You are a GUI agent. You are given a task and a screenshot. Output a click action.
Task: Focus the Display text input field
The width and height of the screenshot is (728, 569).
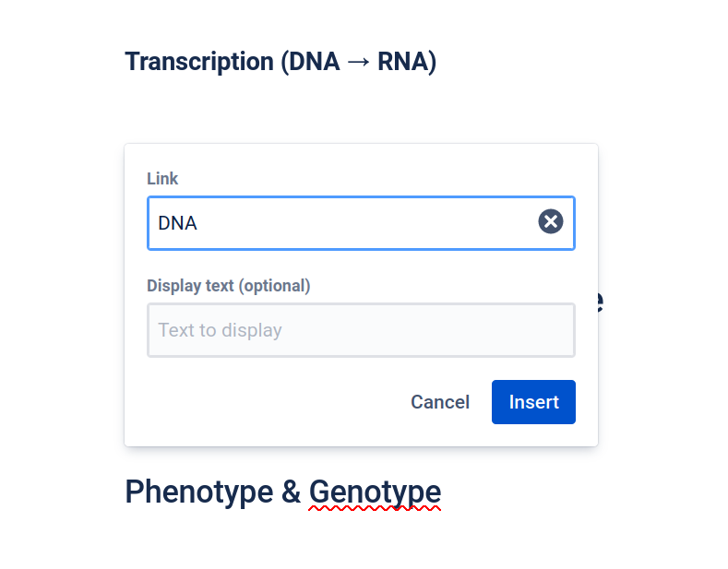pyautogui.click(x=361, y=330)
